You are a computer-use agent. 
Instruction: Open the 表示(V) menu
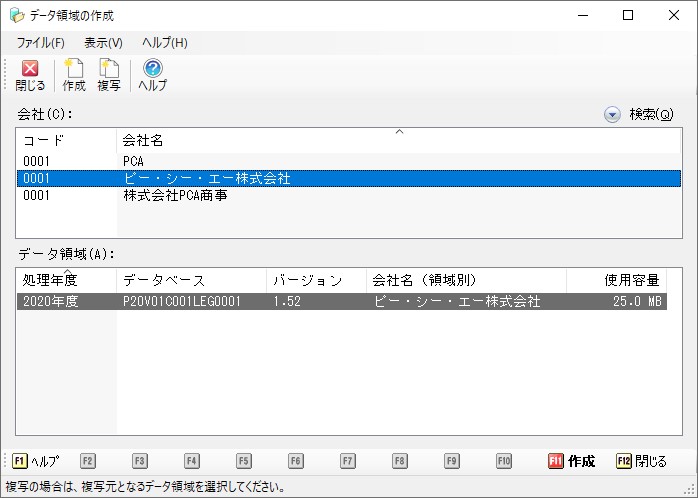tap(103, 43)
